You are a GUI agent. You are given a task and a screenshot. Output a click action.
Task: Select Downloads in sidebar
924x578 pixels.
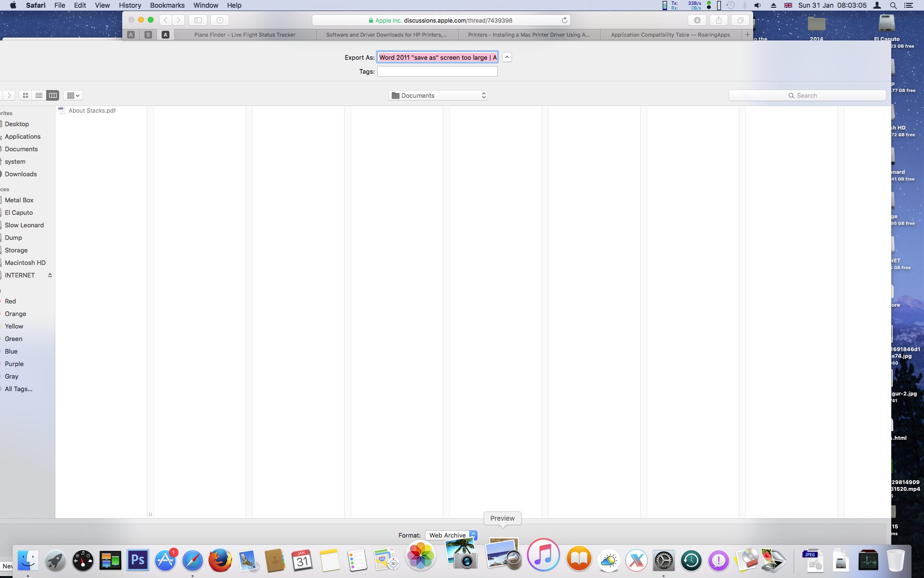[x=21, y=174]
